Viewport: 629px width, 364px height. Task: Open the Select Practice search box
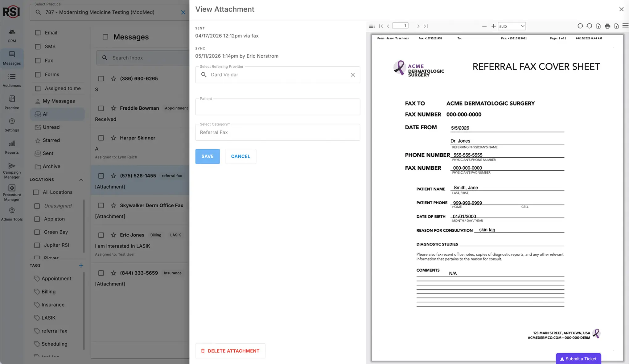(109, 12)
